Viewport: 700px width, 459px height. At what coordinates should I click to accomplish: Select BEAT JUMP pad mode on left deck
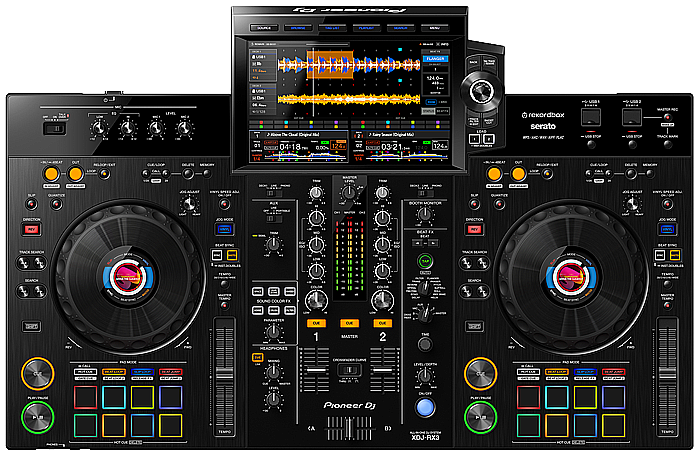[171, 371]
